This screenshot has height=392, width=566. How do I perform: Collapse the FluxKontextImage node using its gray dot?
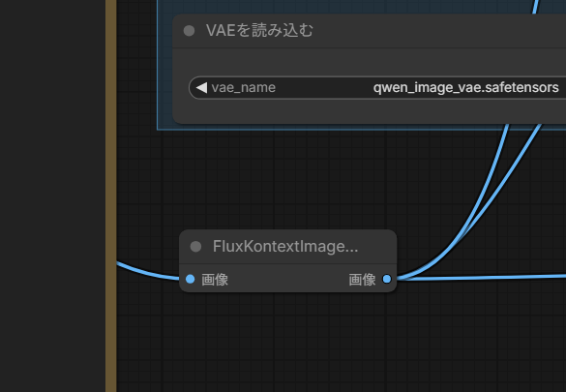195,247
